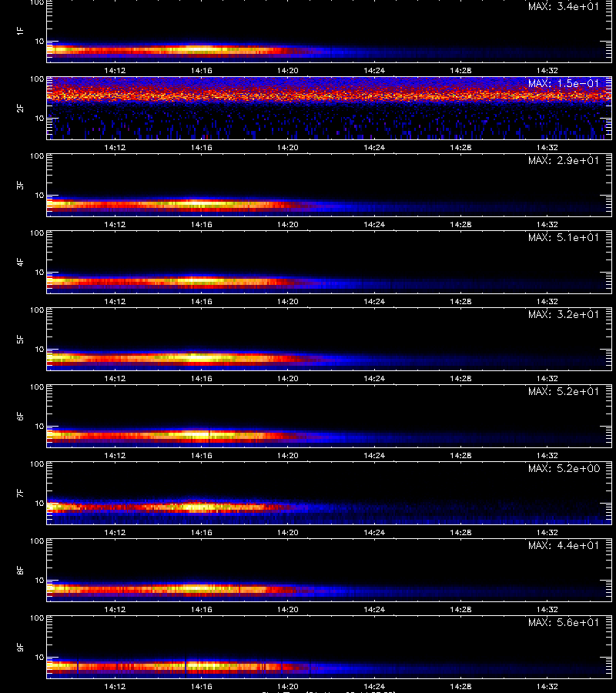The height and width of the screenshot is (693, 616).
Task: Click 14:20 tick label under 3F panel
Action: coord(288,225)
